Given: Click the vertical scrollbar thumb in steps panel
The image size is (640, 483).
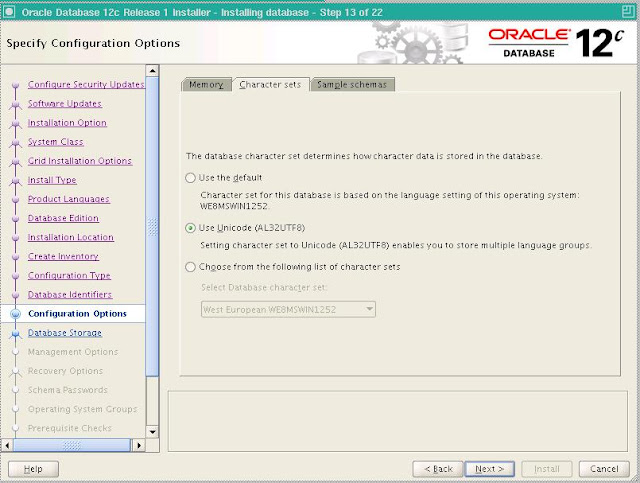Looking at the screenshot, I should click(152, 227).
